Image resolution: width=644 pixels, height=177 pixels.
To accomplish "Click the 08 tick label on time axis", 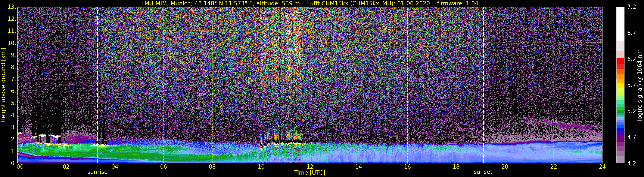I will pyautogui.click(x=212, y=166).
